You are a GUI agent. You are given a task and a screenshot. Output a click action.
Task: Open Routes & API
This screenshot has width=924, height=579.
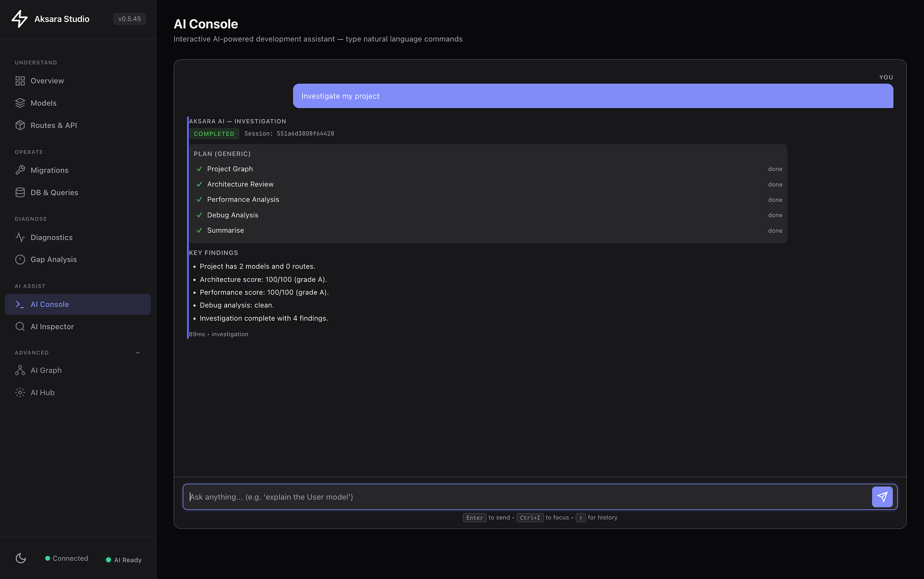coord(78,125)
